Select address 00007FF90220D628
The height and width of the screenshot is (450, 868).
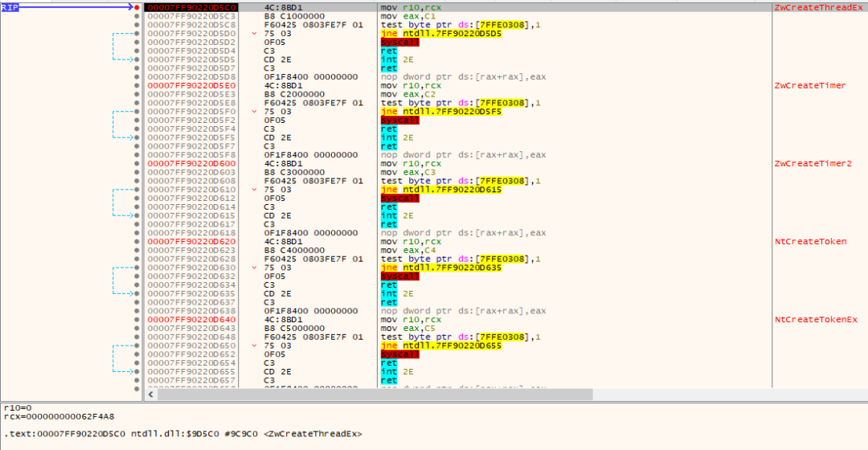(191, 259)
